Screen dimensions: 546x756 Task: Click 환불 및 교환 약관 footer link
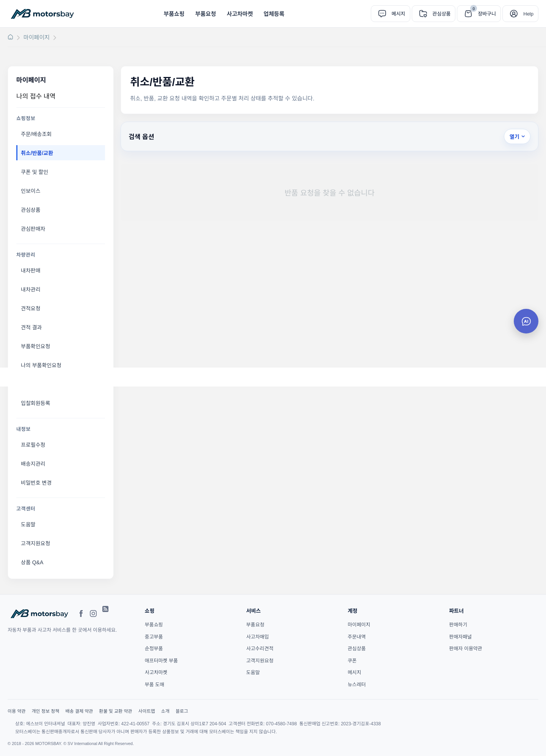click(115, 711)
